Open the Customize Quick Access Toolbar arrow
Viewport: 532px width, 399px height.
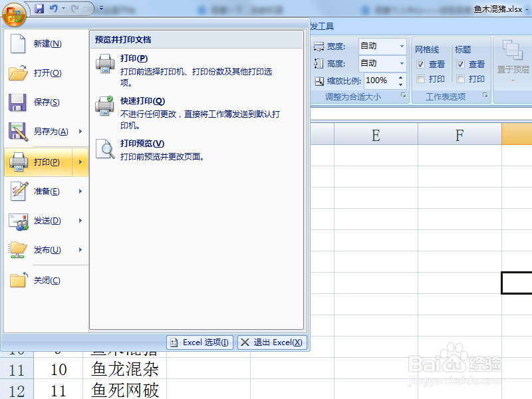pyautogui.click(x=102, y=9)
